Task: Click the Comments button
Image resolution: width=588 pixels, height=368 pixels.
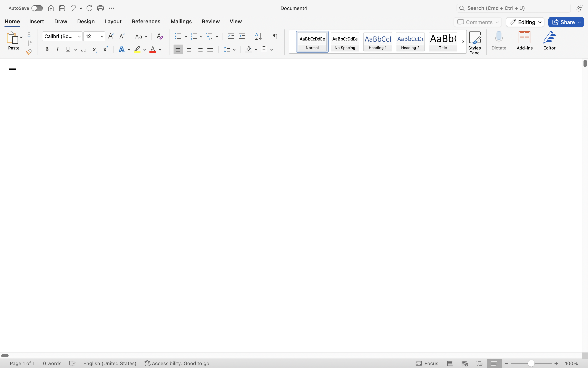Action: coord(478,22)
